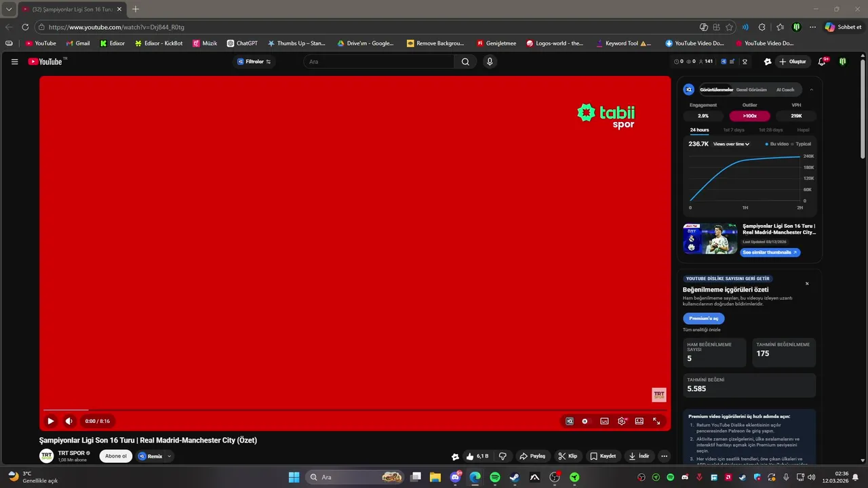This screenshot has height=488, width=868.
Task: Click the search magnifier button
Action: [x=465, y=62]
